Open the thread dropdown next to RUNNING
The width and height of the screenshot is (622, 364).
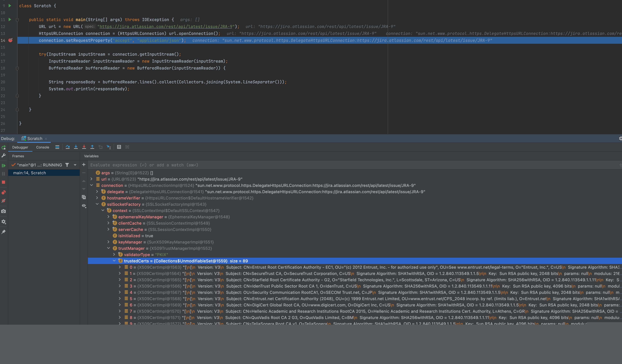click(75, 165)
